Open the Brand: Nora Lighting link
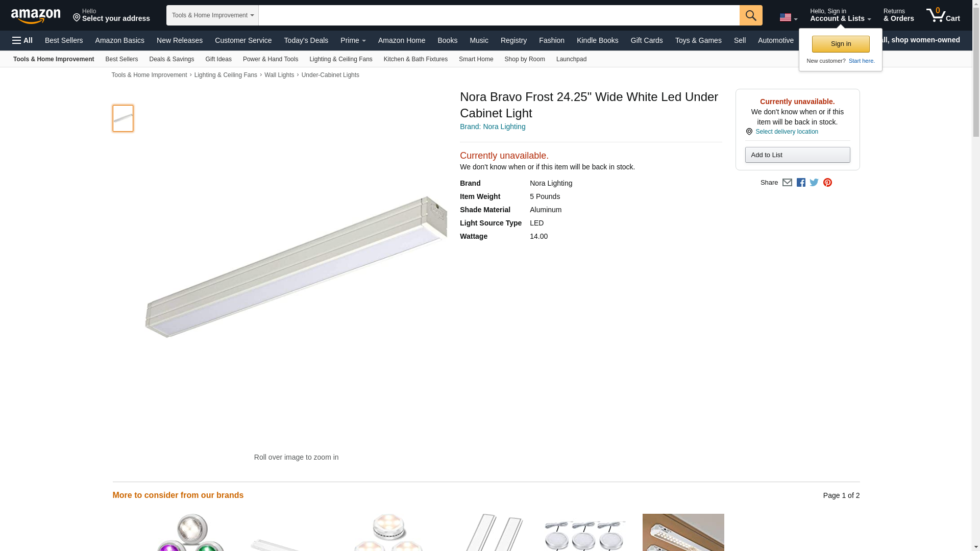 point(493,127)
